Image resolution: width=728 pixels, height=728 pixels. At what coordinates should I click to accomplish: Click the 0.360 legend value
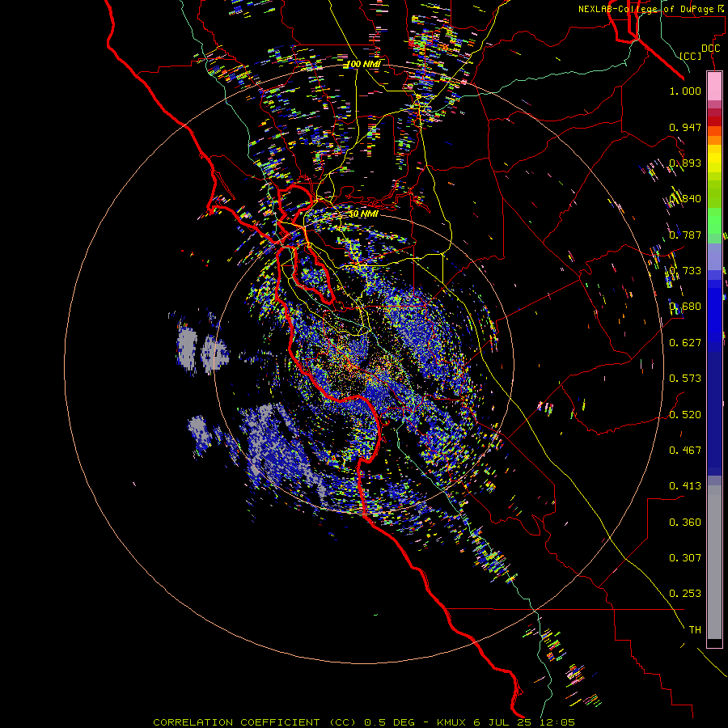point(685,522)
